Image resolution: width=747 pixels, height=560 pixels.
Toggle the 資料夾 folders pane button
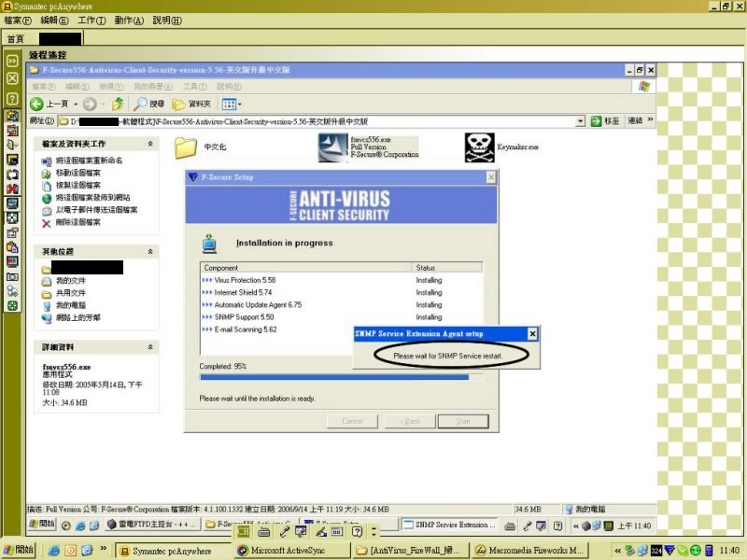[191, 104]
